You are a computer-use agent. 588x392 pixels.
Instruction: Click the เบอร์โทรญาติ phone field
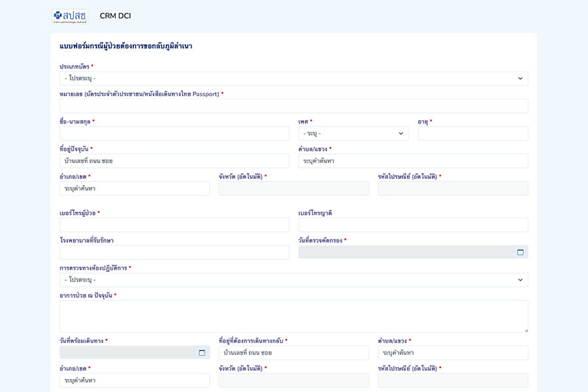tap(413, 225)
